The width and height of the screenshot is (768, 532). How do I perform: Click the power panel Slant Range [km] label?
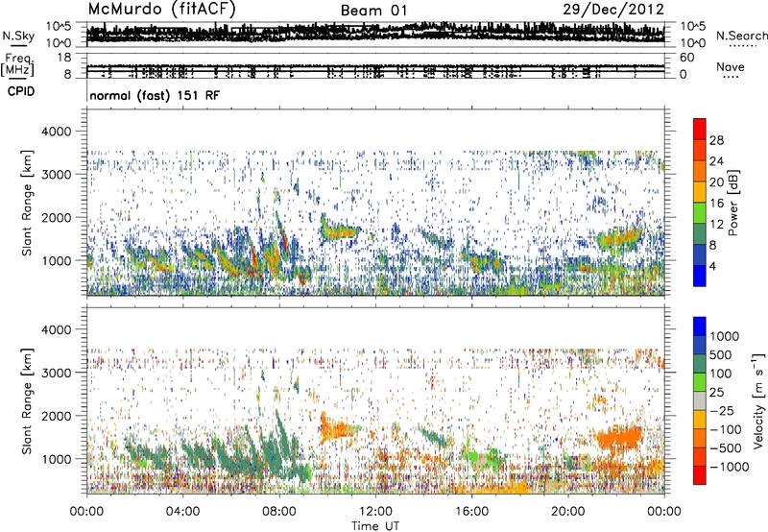tap(27, 203)
